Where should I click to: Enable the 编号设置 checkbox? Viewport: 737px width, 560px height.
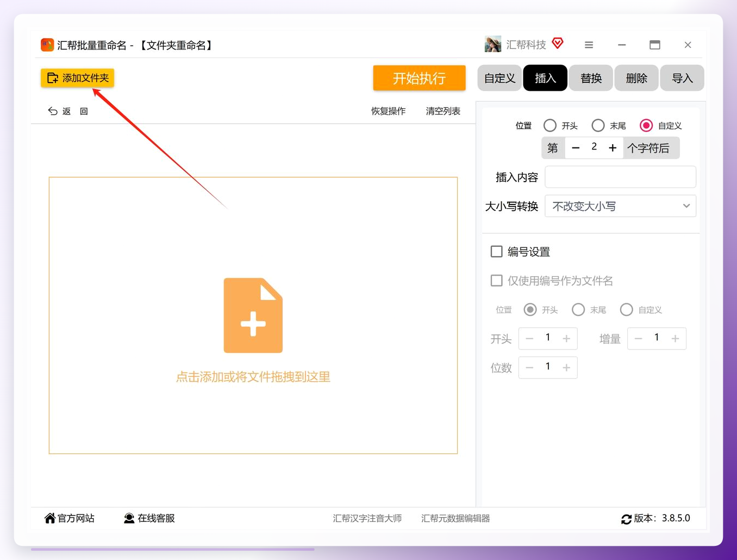[496, 251]
